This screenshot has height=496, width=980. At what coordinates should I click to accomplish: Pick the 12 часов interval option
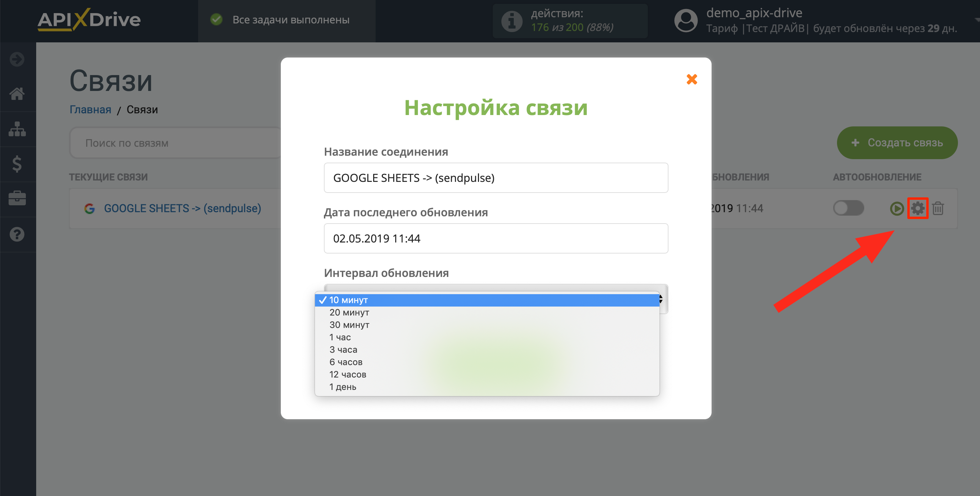[487, 374]
